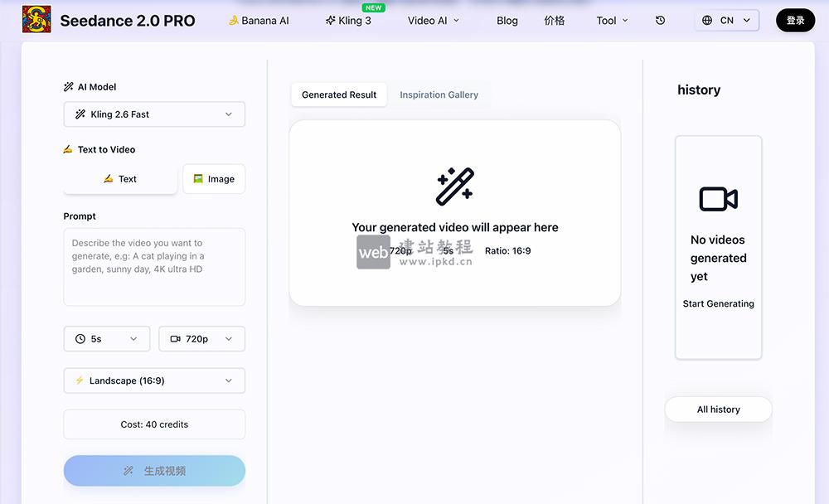Select the Text input mode
The height and width of the screenshot is (504, 829).
point(120,178)
